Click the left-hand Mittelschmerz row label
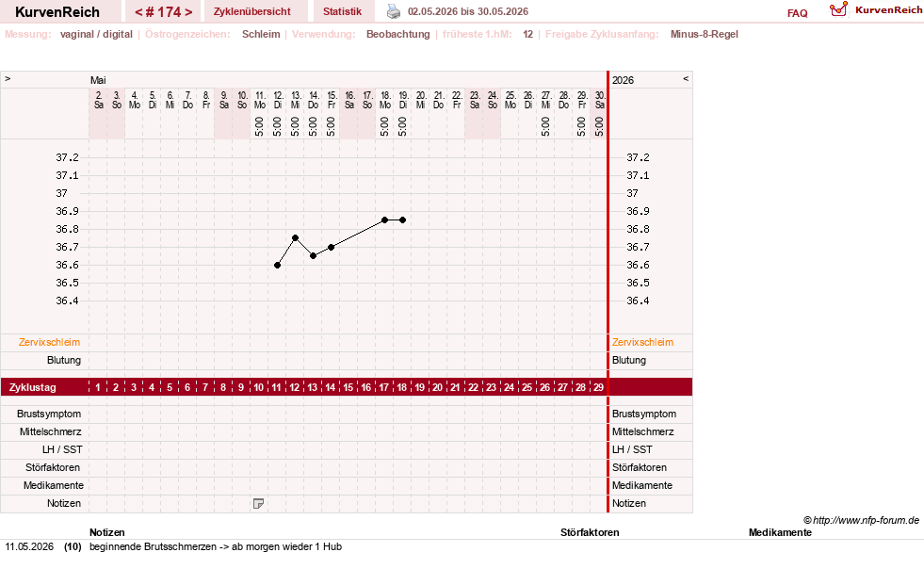Screen dimensions: 924x569 [x=50, y=431]
